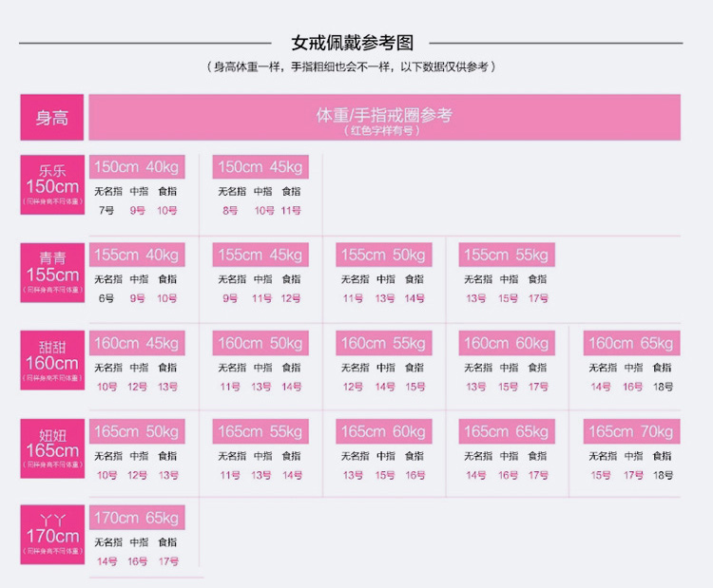Select the 妞妞 165cm height label
713x588 pixels.
coord(52,447)
